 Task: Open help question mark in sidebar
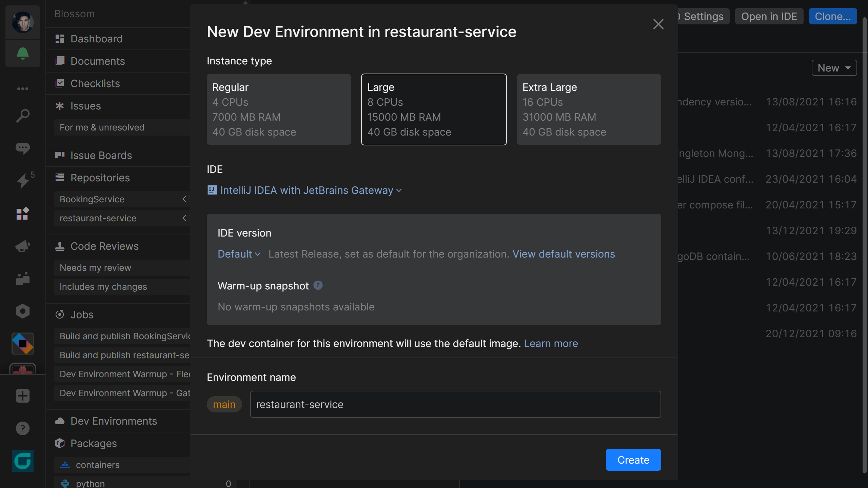(22, 428)
